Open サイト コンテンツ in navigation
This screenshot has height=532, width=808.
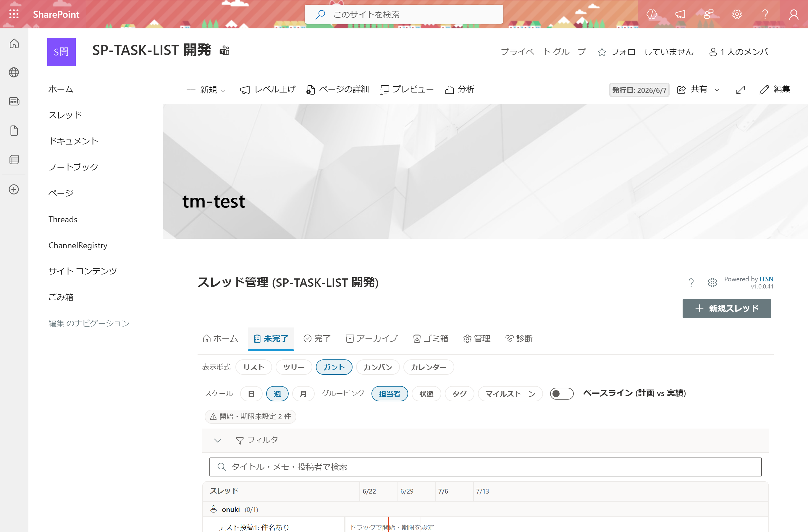pos(83,271)
